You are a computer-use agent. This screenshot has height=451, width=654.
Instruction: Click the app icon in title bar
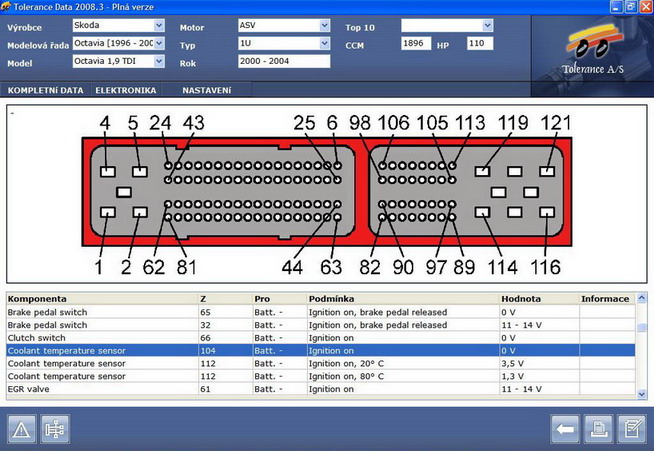pyautogui.click(x=6, y=7)
